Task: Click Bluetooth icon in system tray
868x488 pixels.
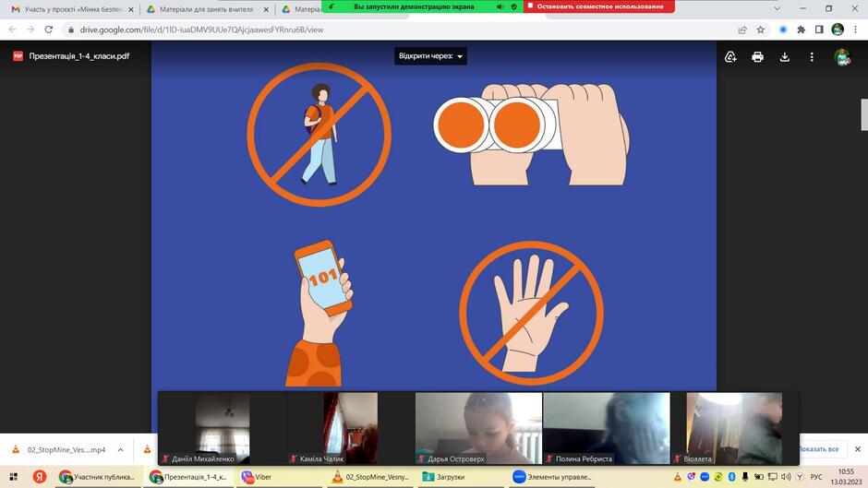Action: (x=731, y=476)
